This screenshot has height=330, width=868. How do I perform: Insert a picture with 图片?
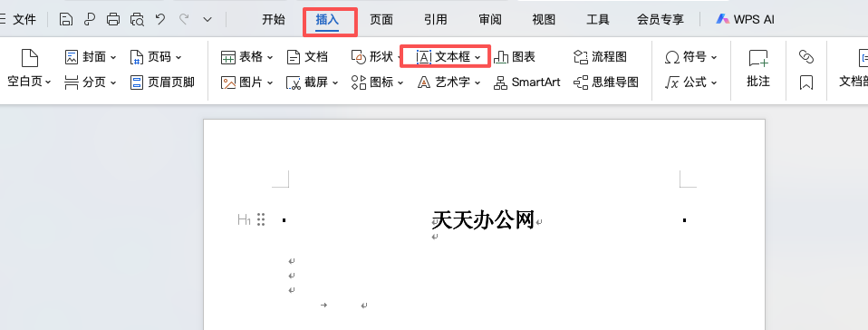click(x=242, y=82)
